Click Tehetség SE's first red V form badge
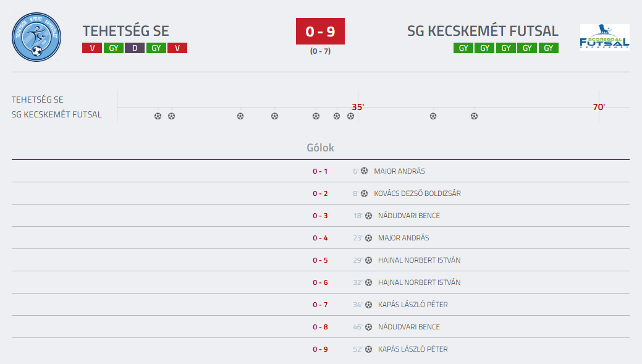 (92, 48)
